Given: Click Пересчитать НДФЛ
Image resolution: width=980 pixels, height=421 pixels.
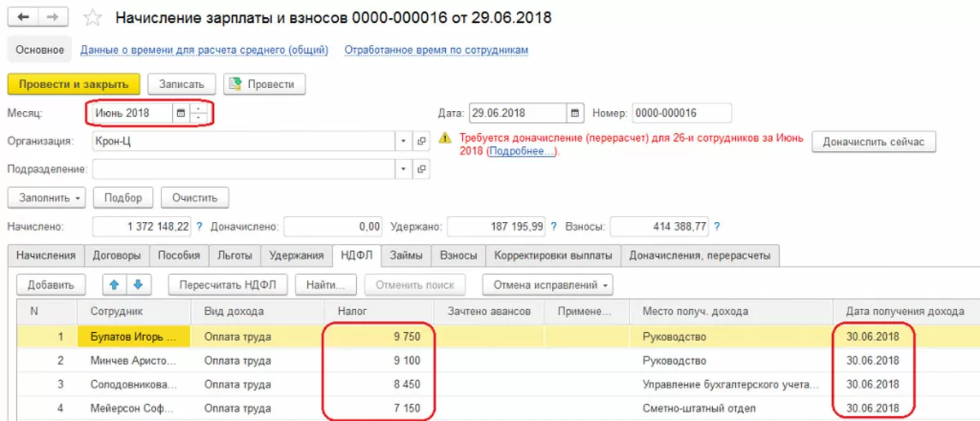Looking at the screenshot, I should (229, 285).
